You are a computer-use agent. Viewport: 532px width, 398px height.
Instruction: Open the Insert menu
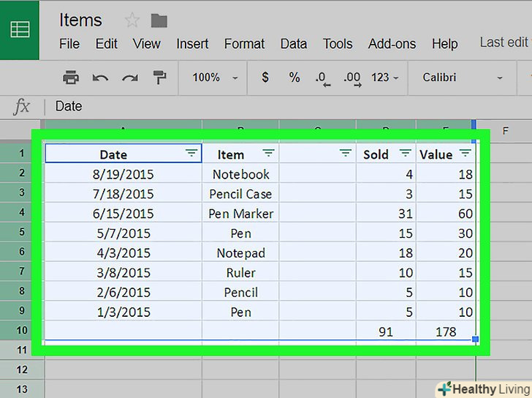192,44
